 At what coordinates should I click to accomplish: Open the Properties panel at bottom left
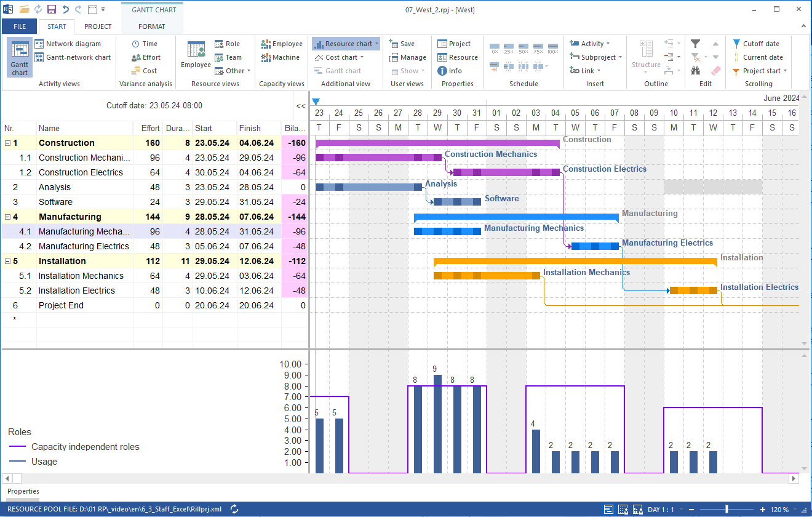pyautogui.click(x=23, y=491)
